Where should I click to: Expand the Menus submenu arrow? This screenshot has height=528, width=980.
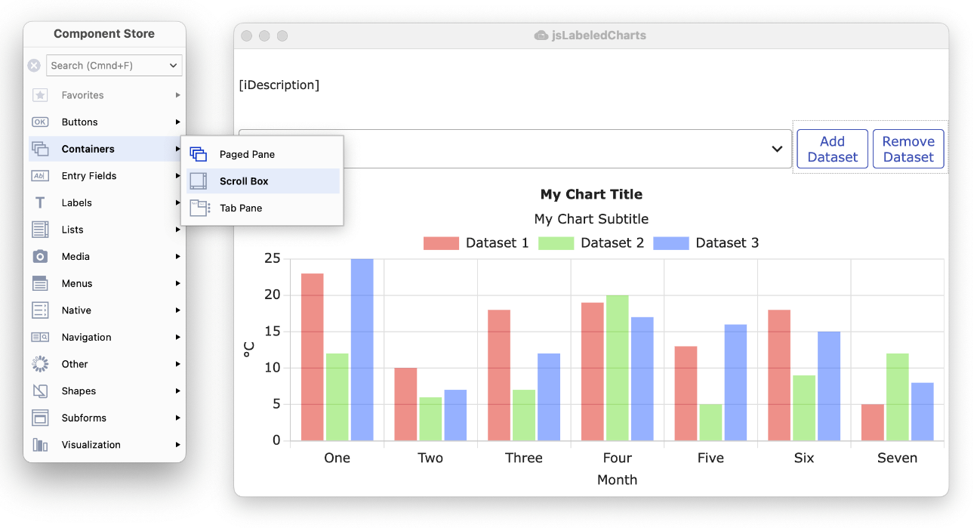[178, 283]
